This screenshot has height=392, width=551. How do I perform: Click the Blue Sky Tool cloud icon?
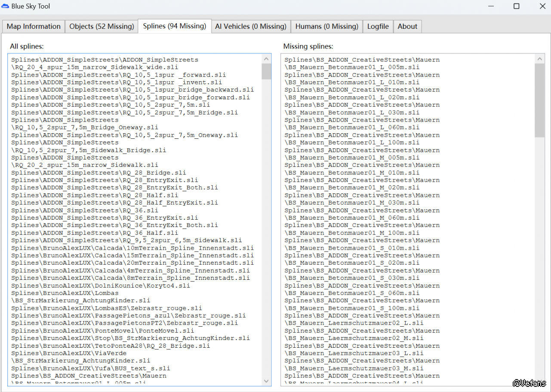[5, 6]
